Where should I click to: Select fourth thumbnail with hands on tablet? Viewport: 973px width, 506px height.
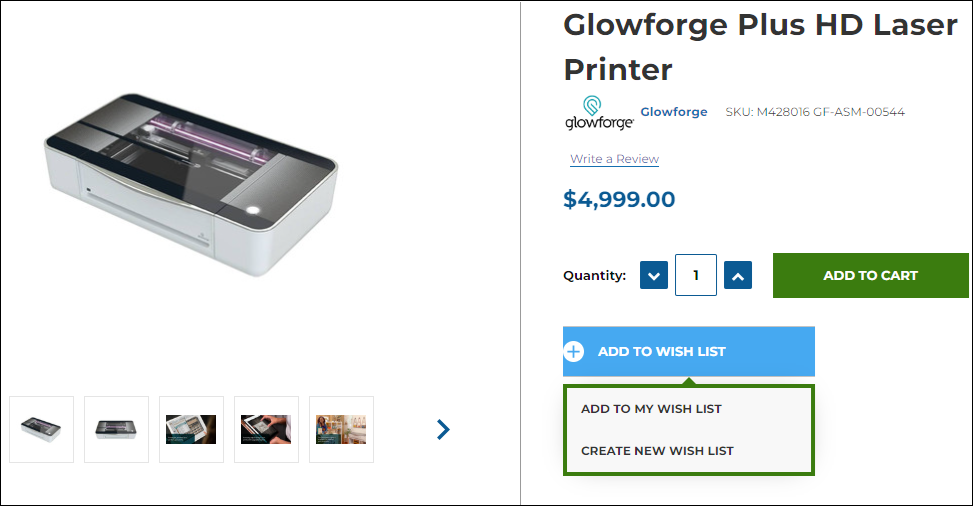coord(266,429)
